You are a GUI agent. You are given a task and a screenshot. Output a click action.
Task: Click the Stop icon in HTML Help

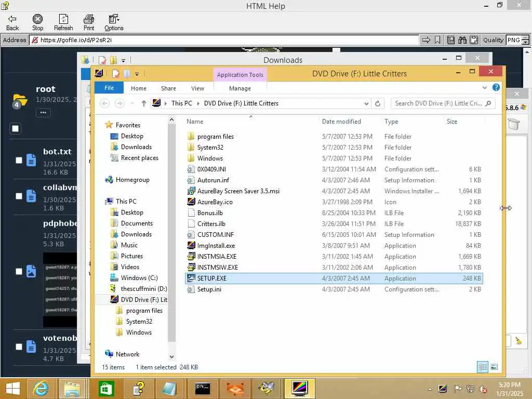[37, 22]
